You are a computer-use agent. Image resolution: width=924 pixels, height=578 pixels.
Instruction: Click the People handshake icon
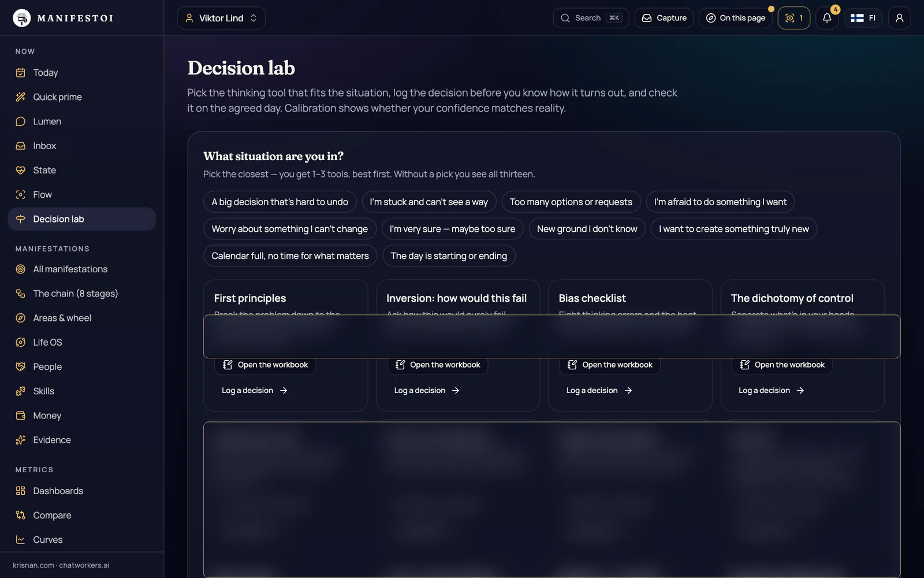tap(21, 366)
